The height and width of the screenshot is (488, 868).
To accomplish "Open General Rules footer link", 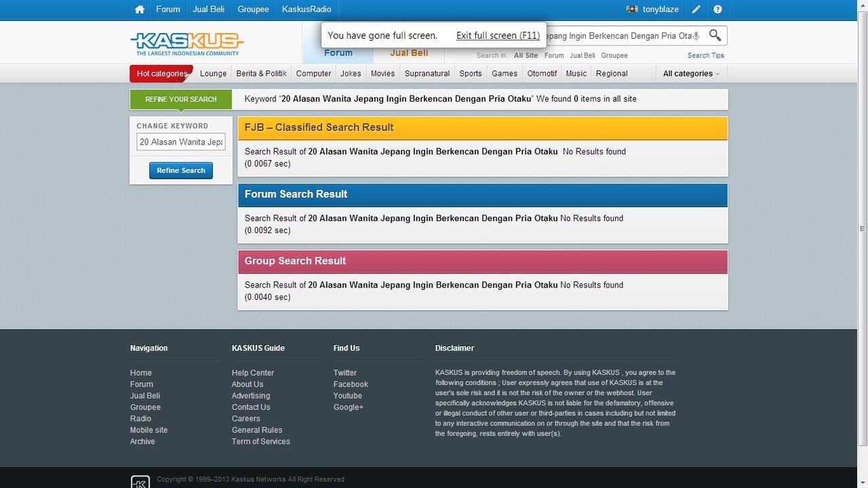I will click(x=257, y=430).
